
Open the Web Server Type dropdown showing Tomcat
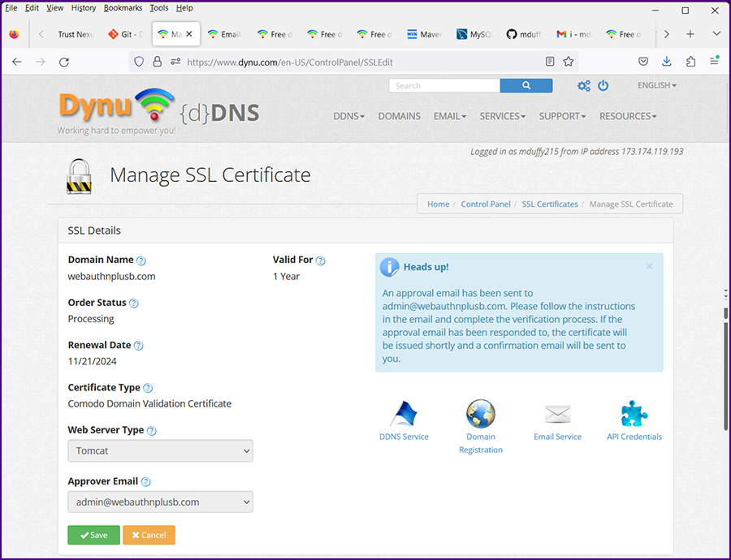coord(160,451)
